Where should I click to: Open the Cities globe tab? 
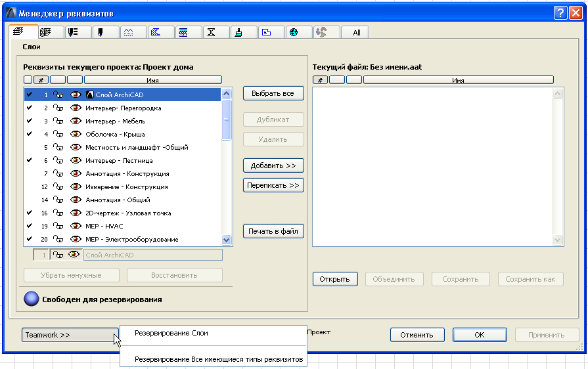click(294, 32)
